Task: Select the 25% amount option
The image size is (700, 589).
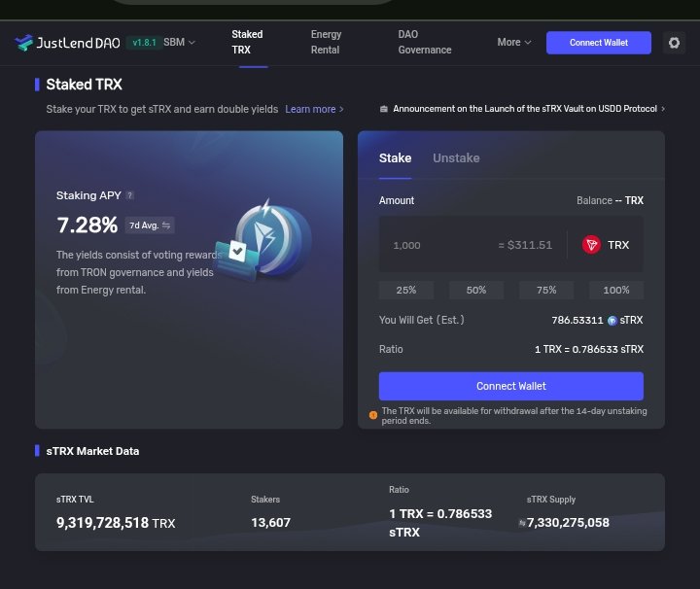Action: [406, 290]
